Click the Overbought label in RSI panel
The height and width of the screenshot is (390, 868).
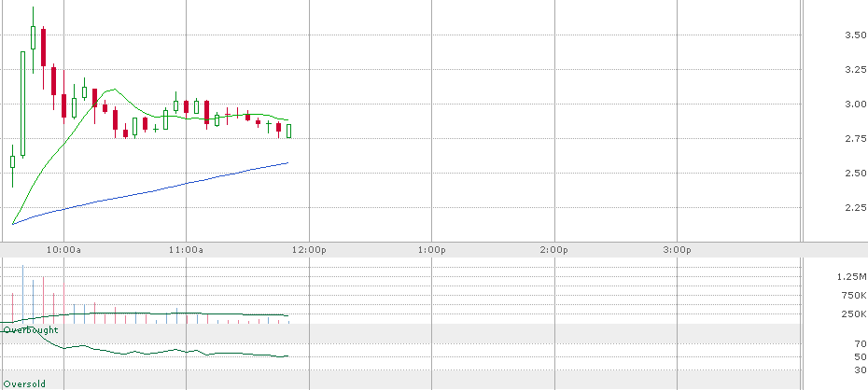point(31,330)
